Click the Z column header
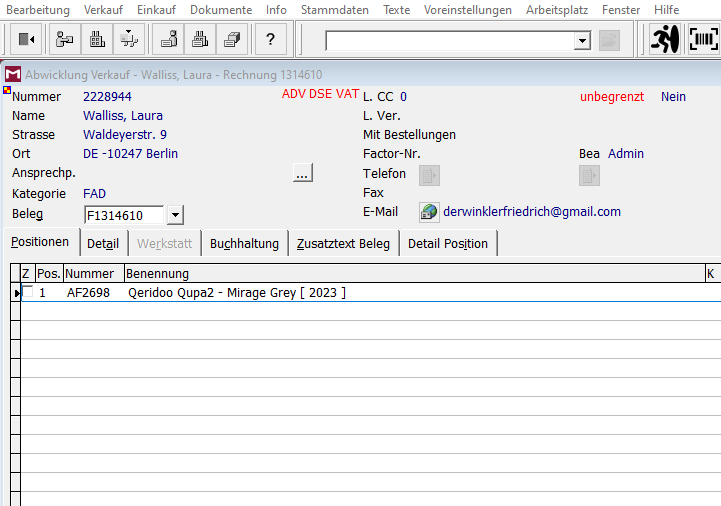Viewport: 721px width, 506px height. 28,274
